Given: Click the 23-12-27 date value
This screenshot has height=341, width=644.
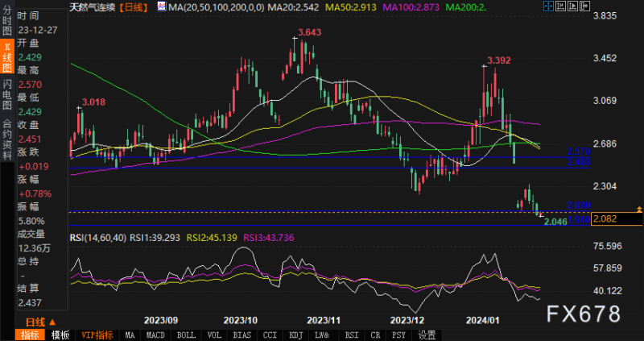Looking at the screenshot, I should [x=37, y=30].
